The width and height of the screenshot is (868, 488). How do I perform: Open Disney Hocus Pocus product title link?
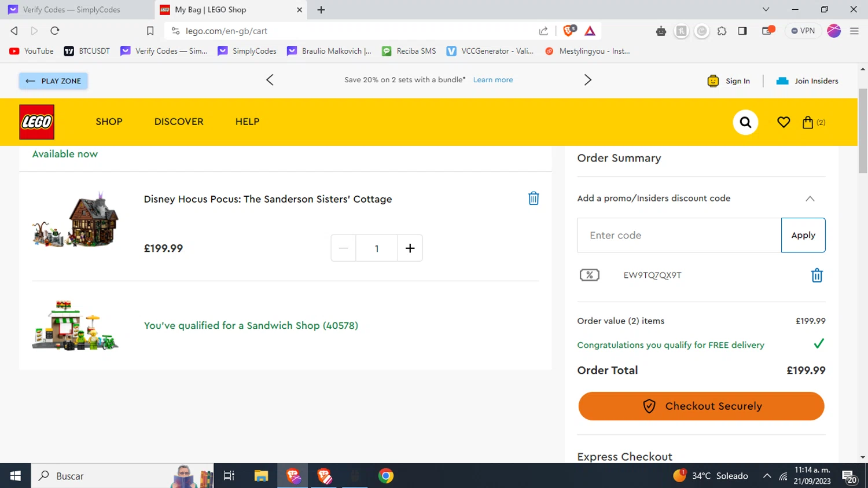click(x=268, y=199)
